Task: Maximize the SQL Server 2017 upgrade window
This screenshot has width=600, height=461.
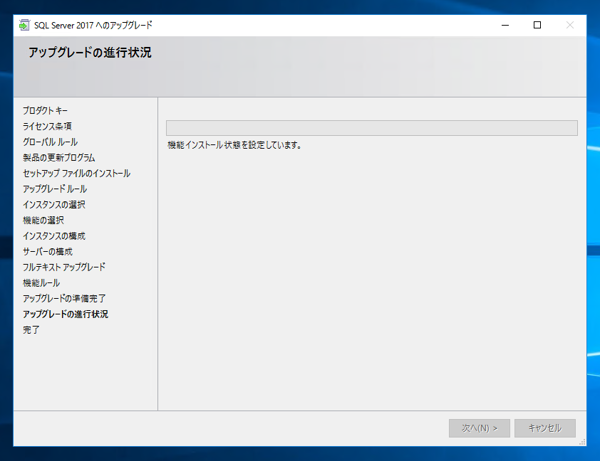Action: coord(537,25)
